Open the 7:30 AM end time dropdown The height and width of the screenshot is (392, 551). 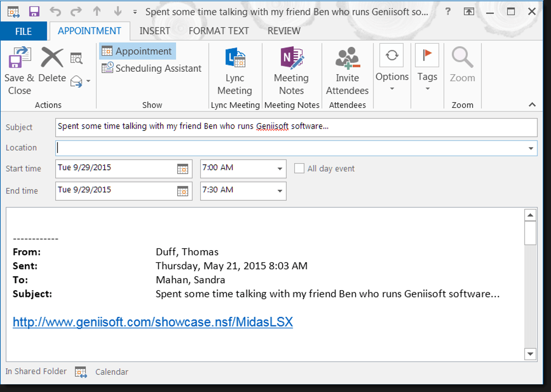pyautogui.click(x=280, y=191)
